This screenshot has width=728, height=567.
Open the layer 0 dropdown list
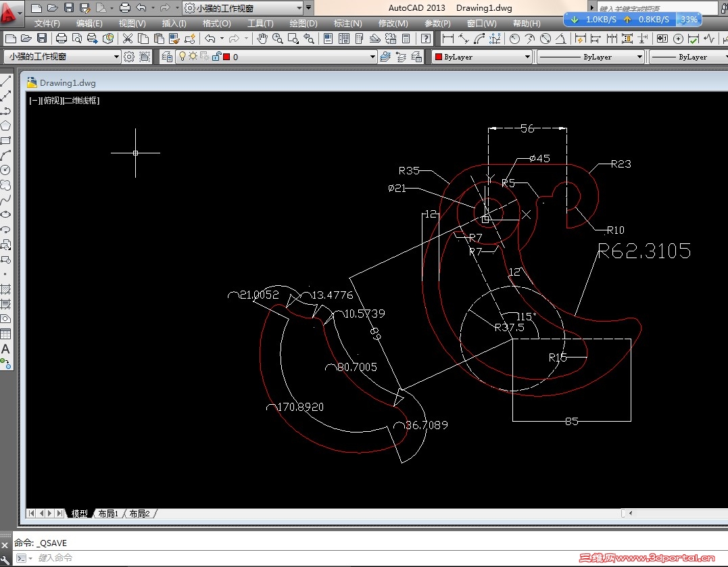click(x=372, y=57)
